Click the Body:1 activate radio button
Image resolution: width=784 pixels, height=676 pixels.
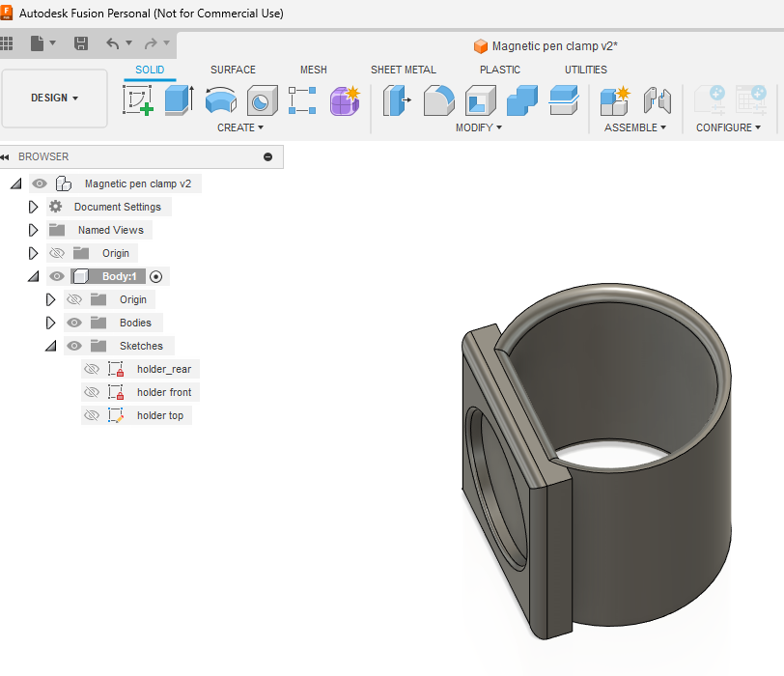tap(157, 276)
